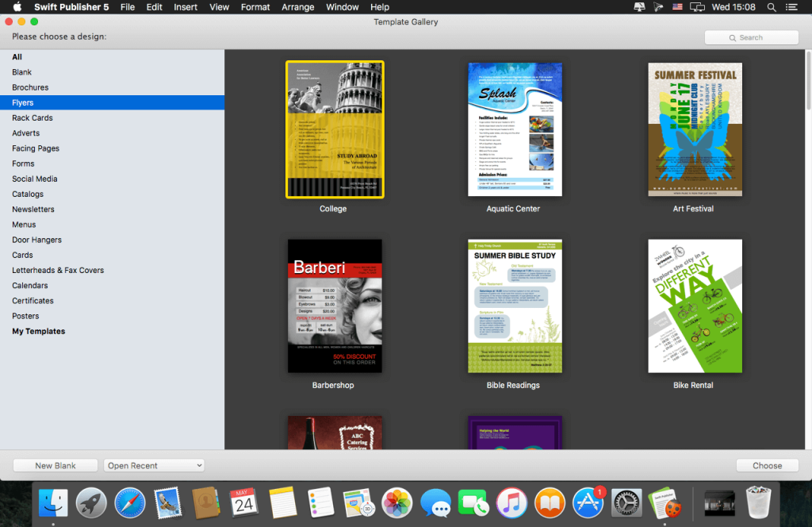This screenshot has width=812, height=527.
Task: Click the US flag input source icon
Action: pyautogui.click(x=676, y=7)
